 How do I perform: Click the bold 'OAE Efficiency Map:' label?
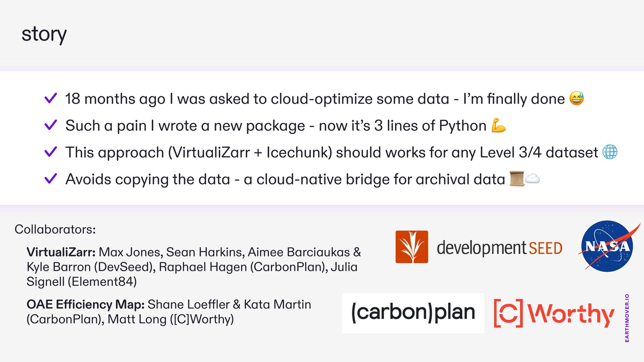coord(86,304)
